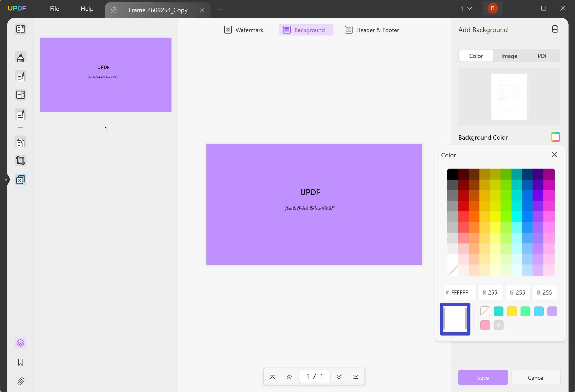
Task: Open the Attachments panel icon
Action: (x=21, y=381)
